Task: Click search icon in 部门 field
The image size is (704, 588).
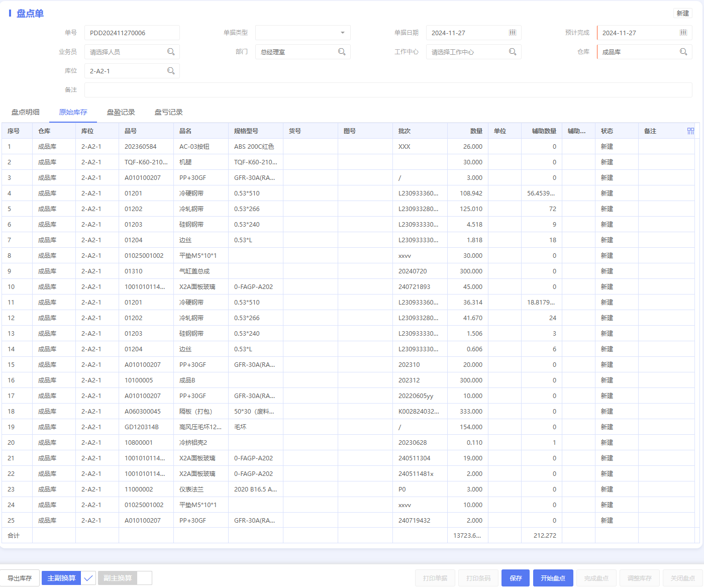Action: click(x=342, y=52)
